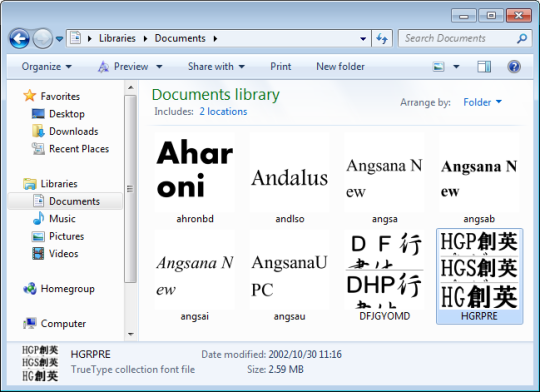Select the andlso font file thumbnail

(290, 179)
